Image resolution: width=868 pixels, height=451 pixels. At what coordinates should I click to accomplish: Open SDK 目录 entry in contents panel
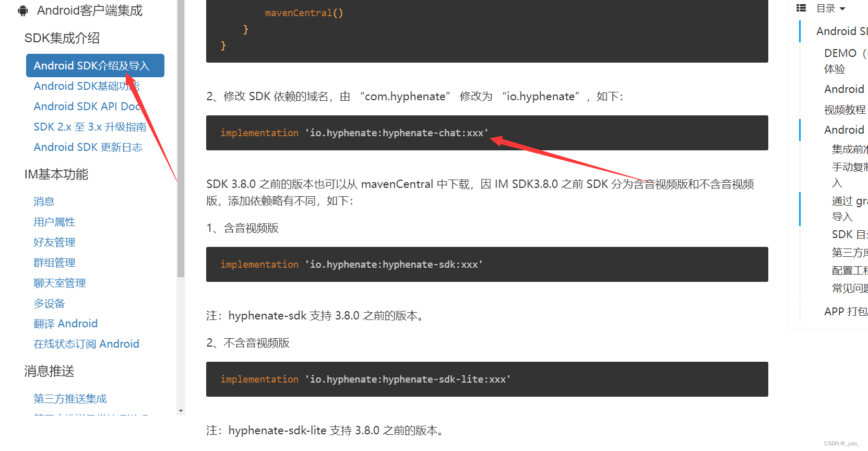[x=850, y=234]
